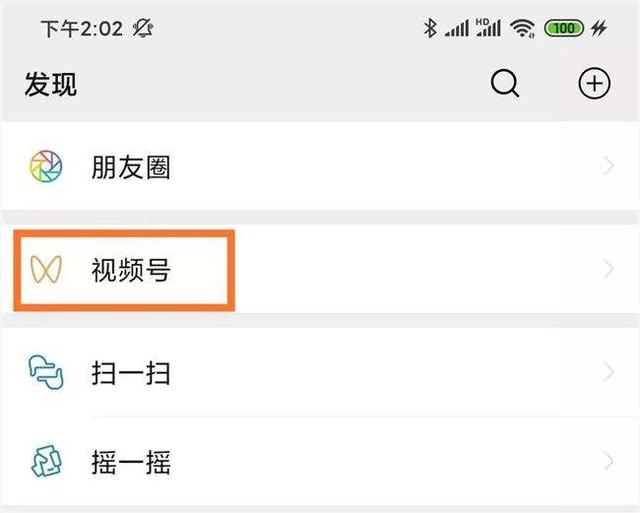Select the 摇一摇 text label

coord(130,462)
